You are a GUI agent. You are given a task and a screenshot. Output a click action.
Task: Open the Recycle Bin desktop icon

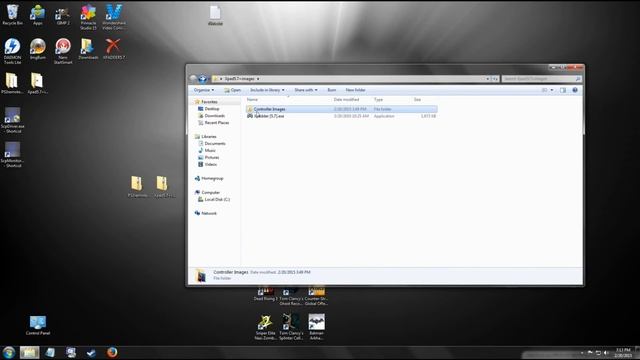pyautogui.click(x=12, y=16)
